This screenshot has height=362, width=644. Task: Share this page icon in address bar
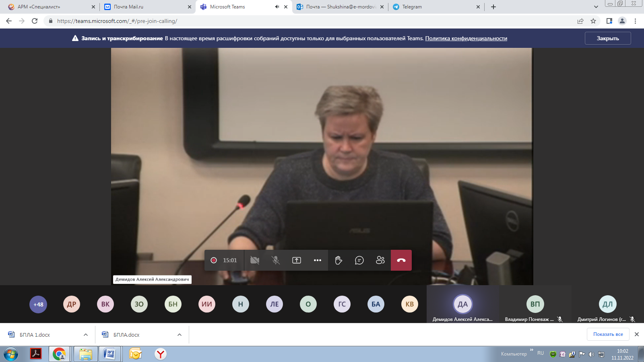click(580, 21)
